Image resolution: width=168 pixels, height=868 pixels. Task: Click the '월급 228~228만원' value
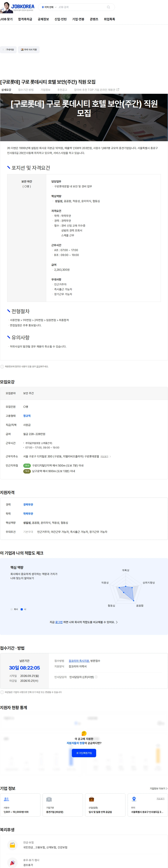(34, 434)
